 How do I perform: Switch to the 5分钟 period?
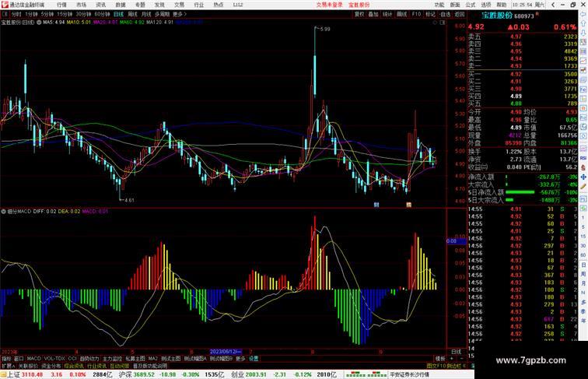click(47, 14)
